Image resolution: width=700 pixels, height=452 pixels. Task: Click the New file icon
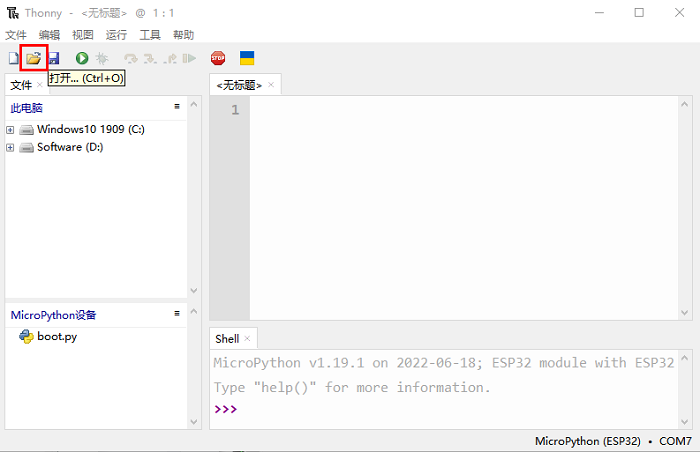pyautogui.click(x=13, y=59)
